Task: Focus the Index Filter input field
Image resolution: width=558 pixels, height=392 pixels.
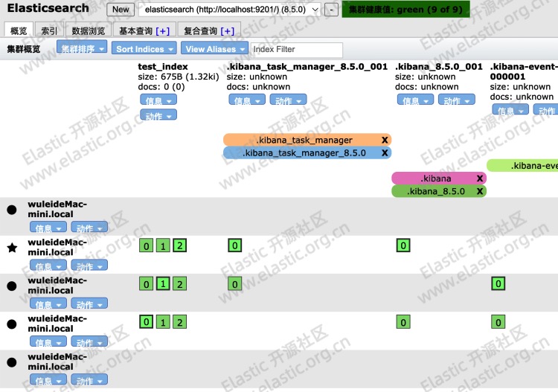Action: pos(297,49)
